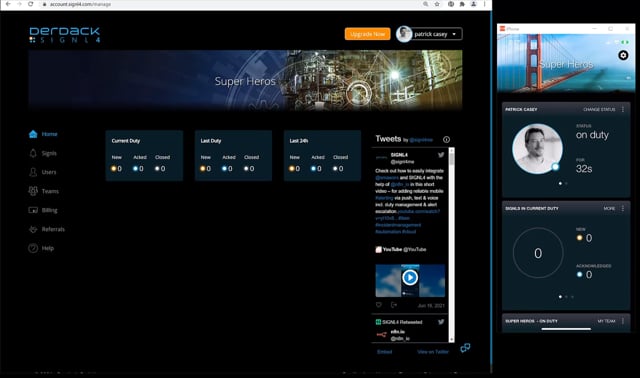Expand the patrick casey account dropdown
The height and width of the screenshot is (378, 640).
click(x=454, y=34)
